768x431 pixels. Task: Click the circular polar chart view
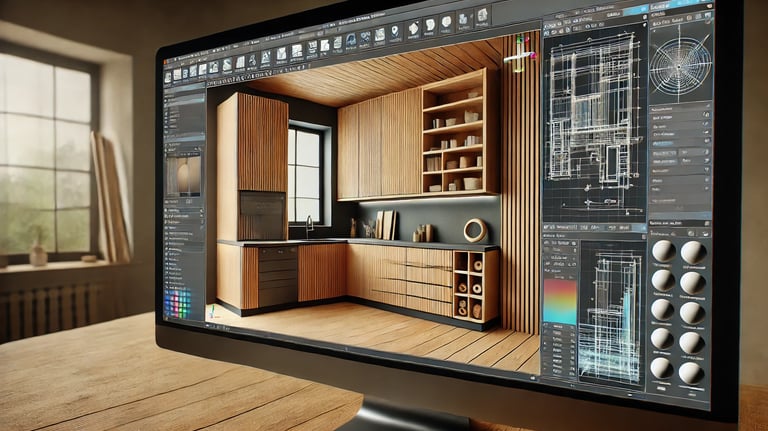[680, 64]
